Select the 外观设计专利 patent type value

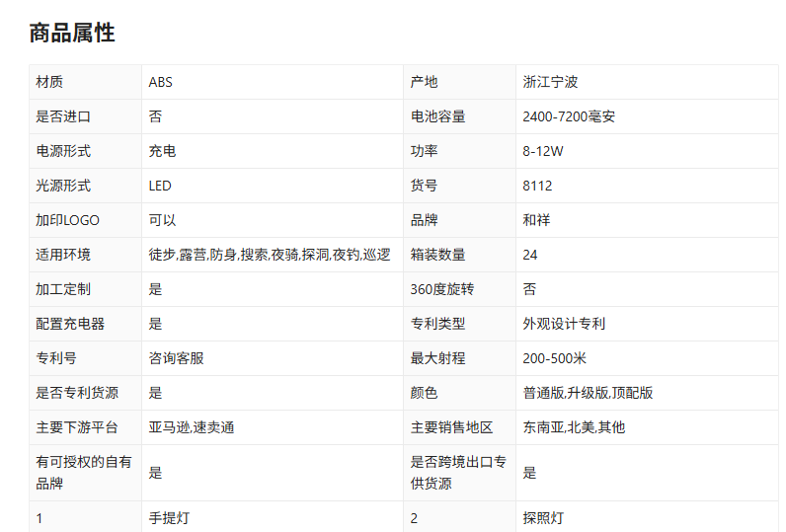[564, 324]
